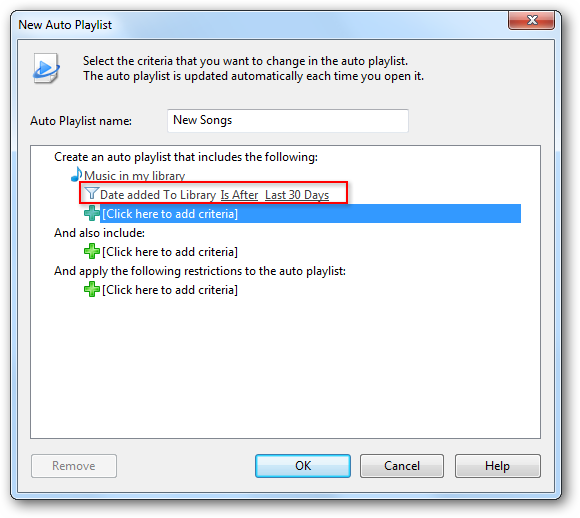Click the New Auto Playlist title bar
The width and height of the screenshot is (580, 518).
pyautogui.click(x=259, y=24)
